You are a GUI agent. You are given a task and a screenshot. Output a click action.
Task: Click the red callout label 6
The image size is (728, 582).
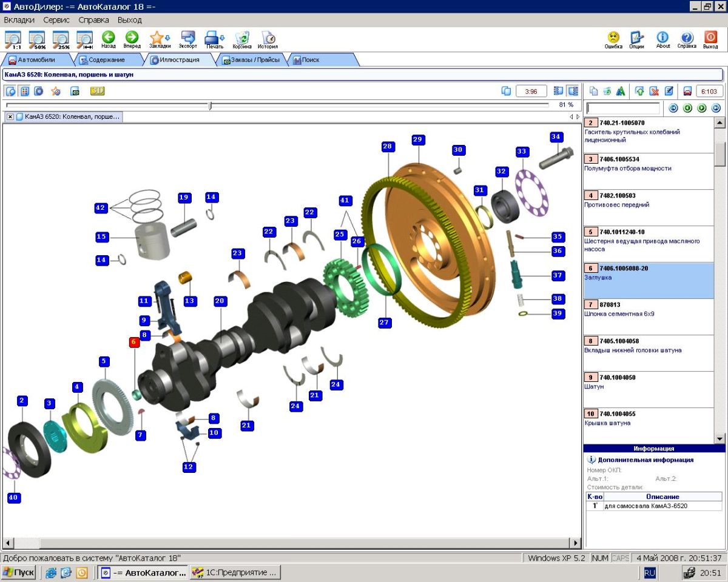[134, 343]
